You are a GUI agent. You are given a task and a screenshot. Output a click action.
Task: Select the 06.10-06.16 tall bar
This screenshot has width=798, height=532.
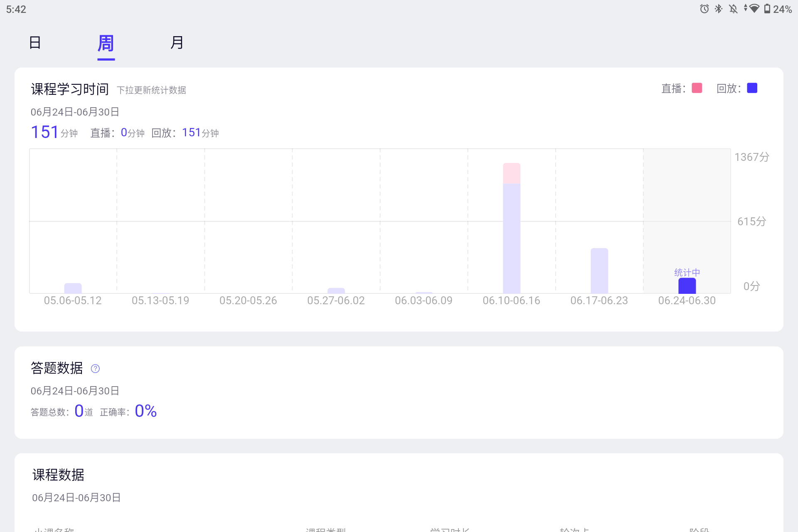(512, 228)
